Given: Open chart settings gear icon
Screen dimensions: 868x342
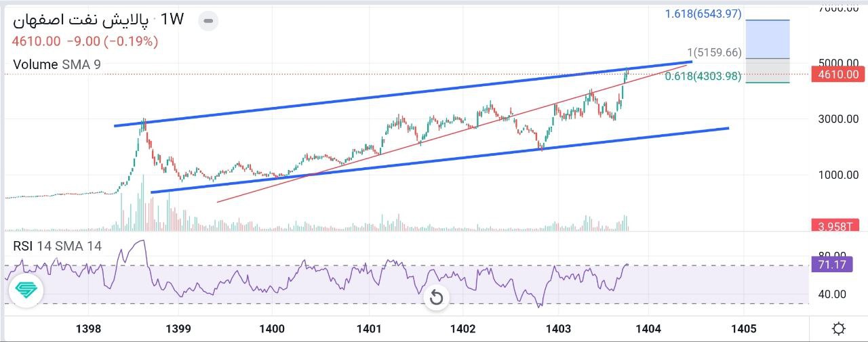Looking at the screenshot, I should coord(838,329).
